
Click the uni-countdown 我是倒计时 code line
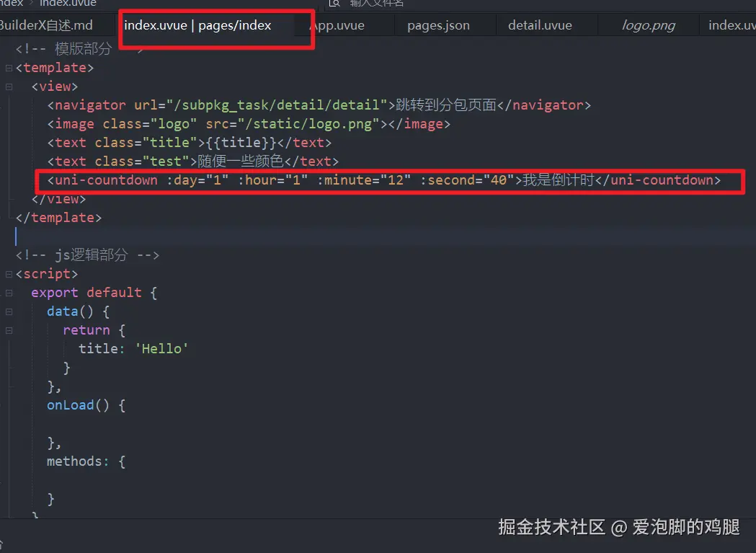pyautogui.click(x=384, y=180)
